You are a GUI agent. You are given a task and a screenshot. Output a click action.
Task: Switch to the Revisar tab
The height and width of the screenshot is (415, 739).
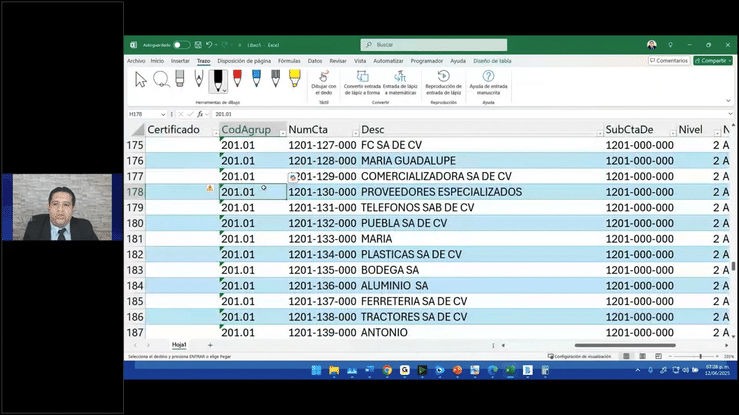pyautogui.click(x=337, y=61)
